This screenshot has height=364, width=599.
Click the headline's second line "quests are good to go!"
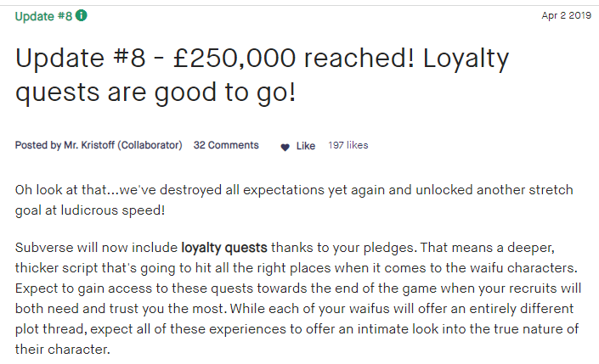point(156,92)
